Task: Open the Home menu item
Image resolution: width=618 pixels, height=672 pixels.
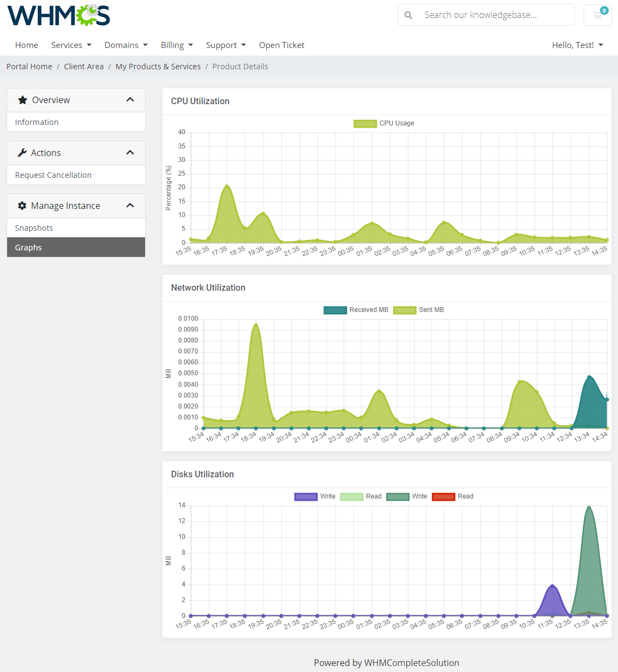Action: coord(26,45)
